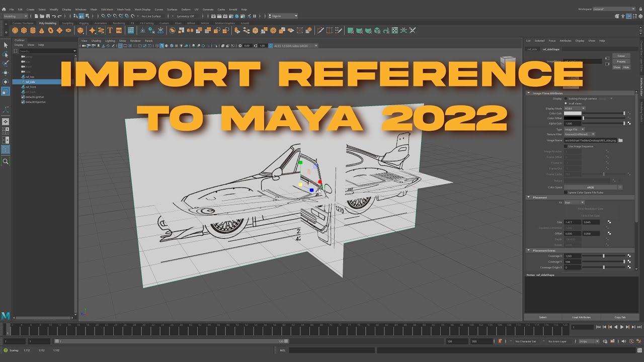Click the home icon in the menu bar

tap(4, 9)
